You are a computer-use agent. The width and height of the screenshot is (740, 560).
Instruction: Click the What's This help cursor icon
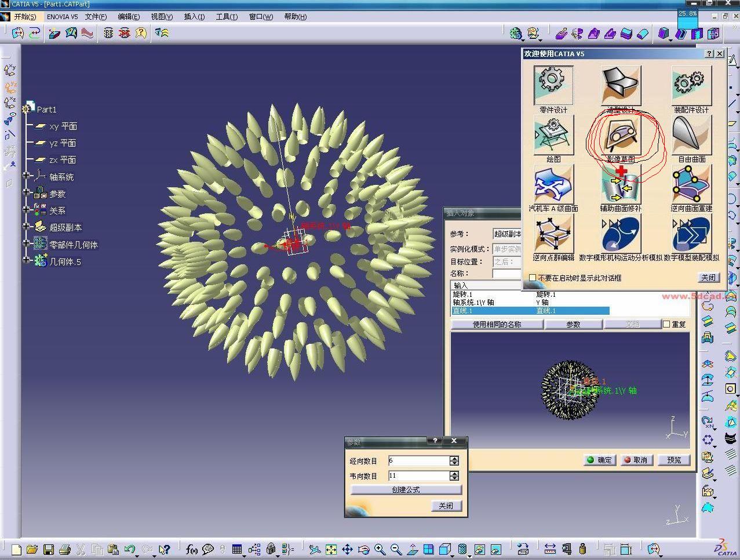coord(165,549)
